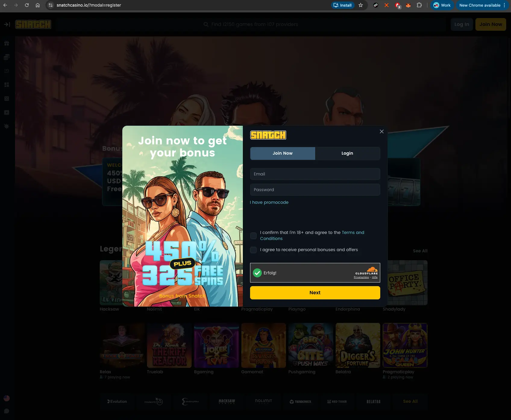Open Cloudflare Hilfe link
This screenshot has width=511, height=420.
[x=375, y=277]
